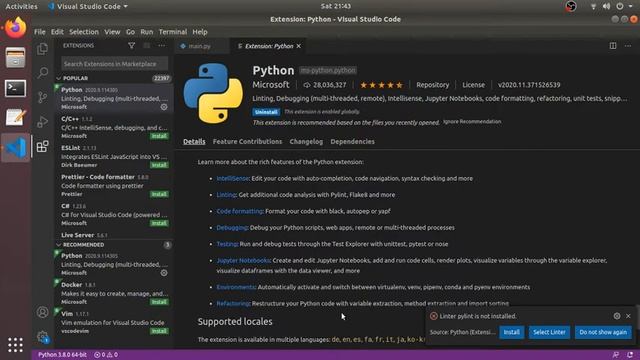
Task: Click the feedback icon in status bar
Action: 616,355
